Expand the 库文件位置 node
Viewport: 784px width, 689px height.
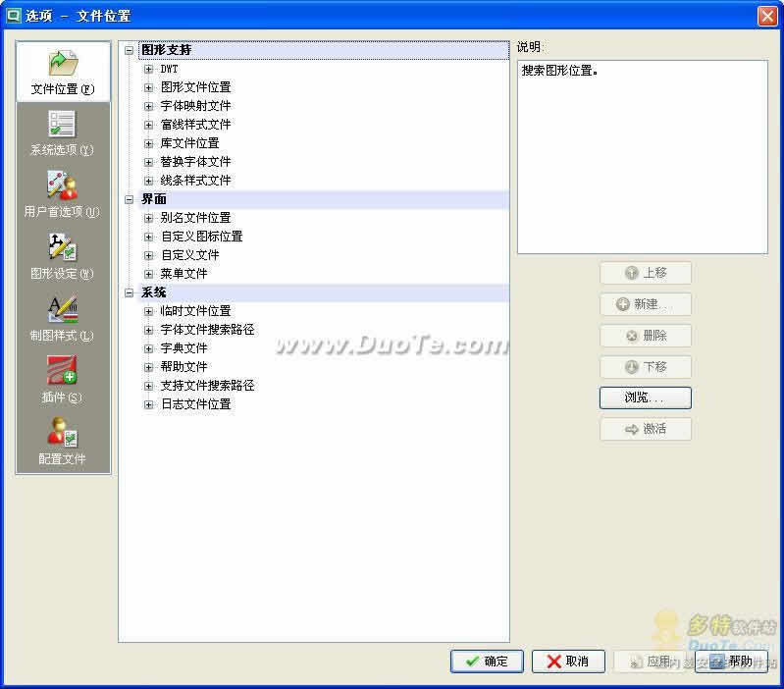[x=148, y=143]
